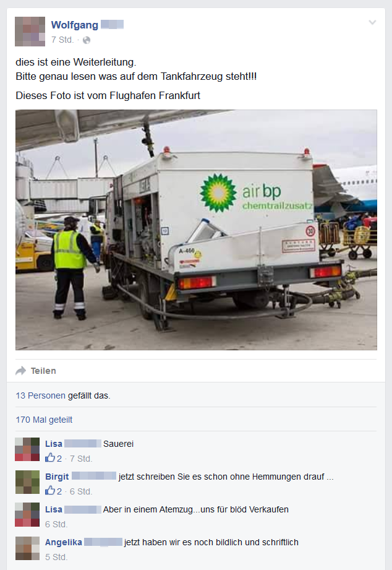Click the thumbs-up icon on Lisa's Sauerei comment
Viewport: 392px width, 570px height.
coord(49,458)
